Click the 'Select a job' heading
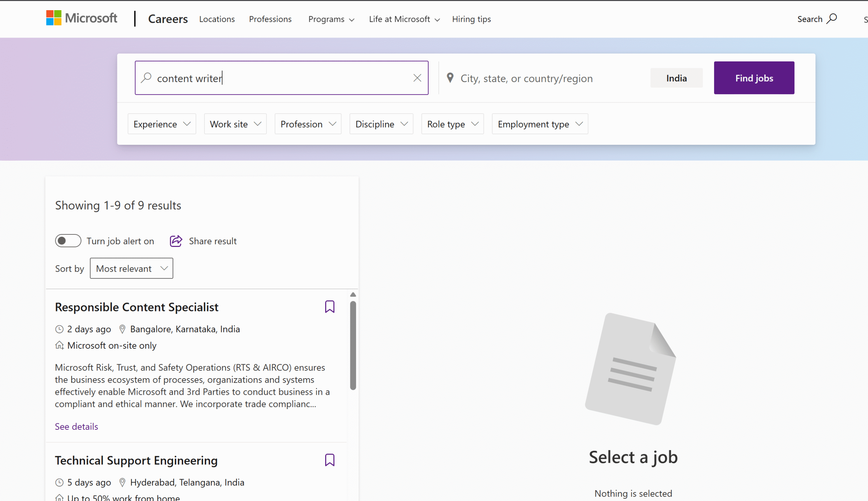868x501 pixels. 633,457
